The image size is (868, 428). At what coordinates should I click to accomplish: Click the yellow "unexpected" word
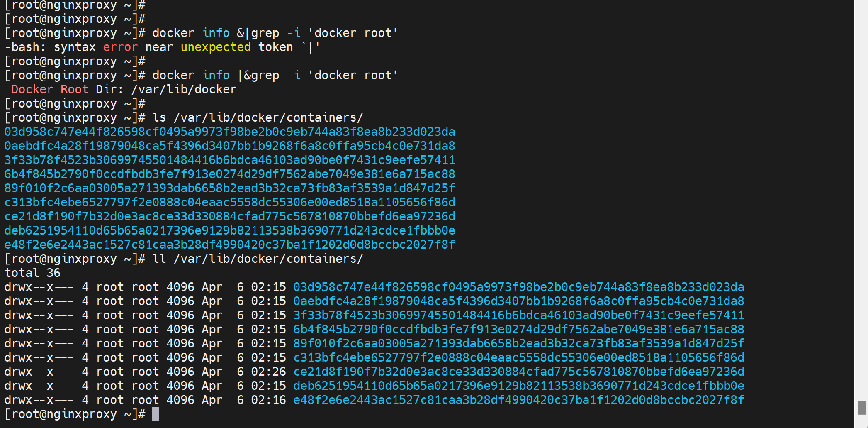(216, 47)
